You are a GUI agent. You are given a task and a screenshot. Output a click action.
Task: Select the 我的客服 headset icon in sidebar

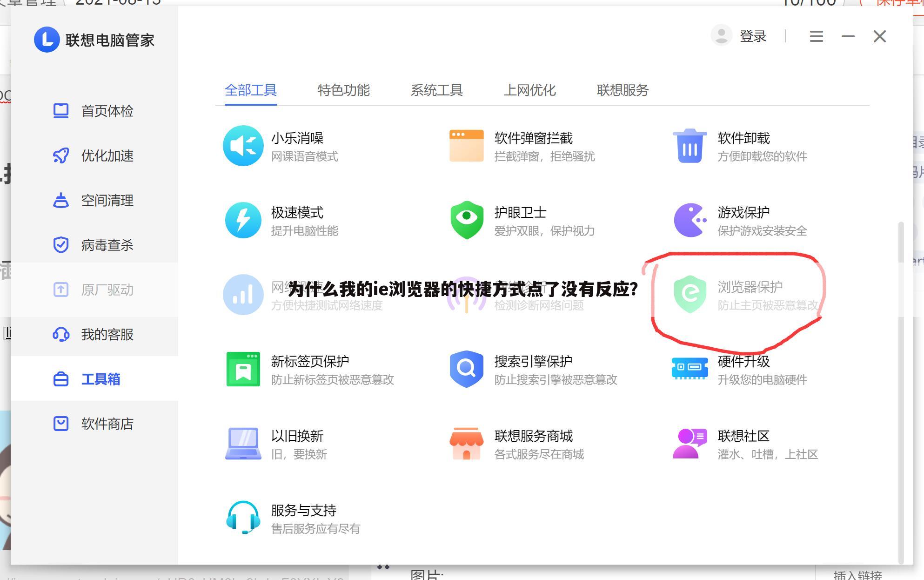(61, 334)
